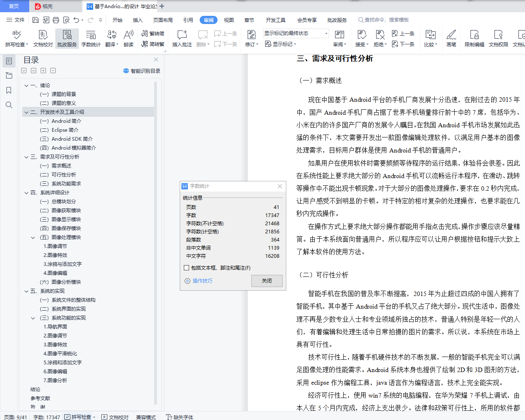Viewport: 525px width, 420px height.
Task: Switch to the 页面布局 ribbon tab
Action: pos(163,20)
